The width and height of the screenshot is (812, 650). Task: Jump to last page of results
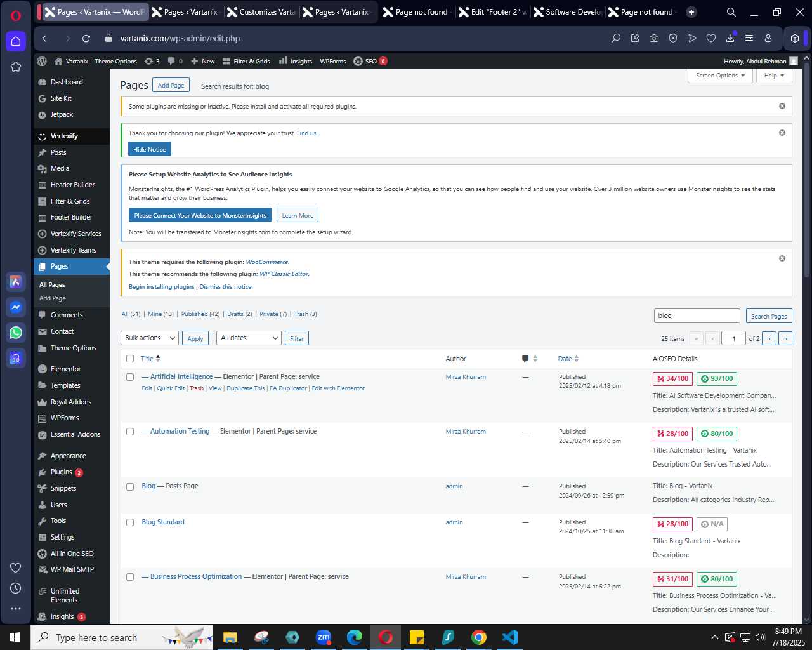point(785,338)
